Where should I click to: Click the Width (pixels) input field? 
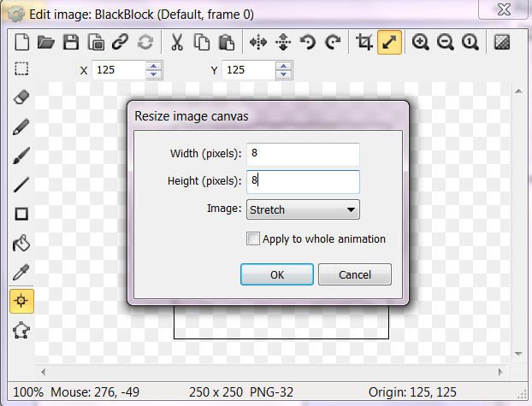(302, 154)
